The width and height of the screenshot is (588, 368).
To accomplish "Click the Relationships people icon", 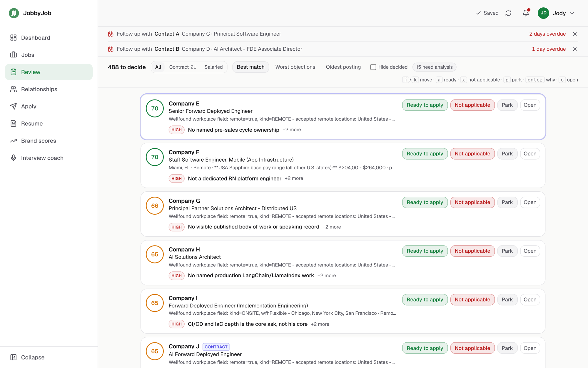I will pyautogui.click(x=13, y=89).
